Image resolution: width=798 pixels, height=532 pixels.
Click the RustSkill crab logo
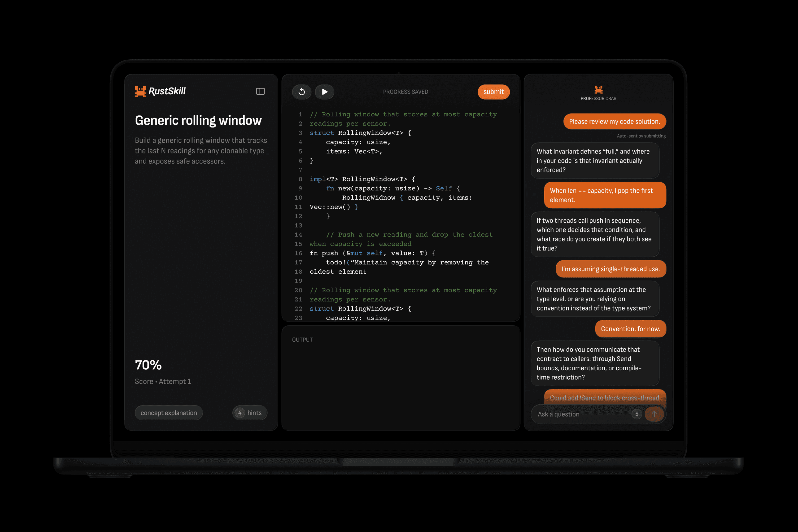pyautogui.click(x=140, y=91)
